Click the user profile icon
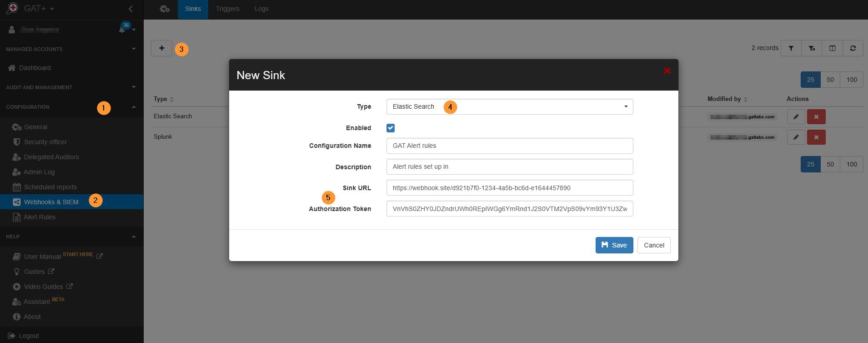This screenshot has width=868, height=343. [x=12, y=30]
